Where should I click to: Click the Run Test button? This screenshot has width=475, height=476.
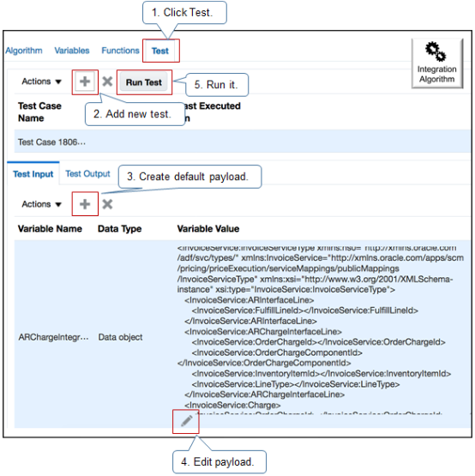coord(144,82)
